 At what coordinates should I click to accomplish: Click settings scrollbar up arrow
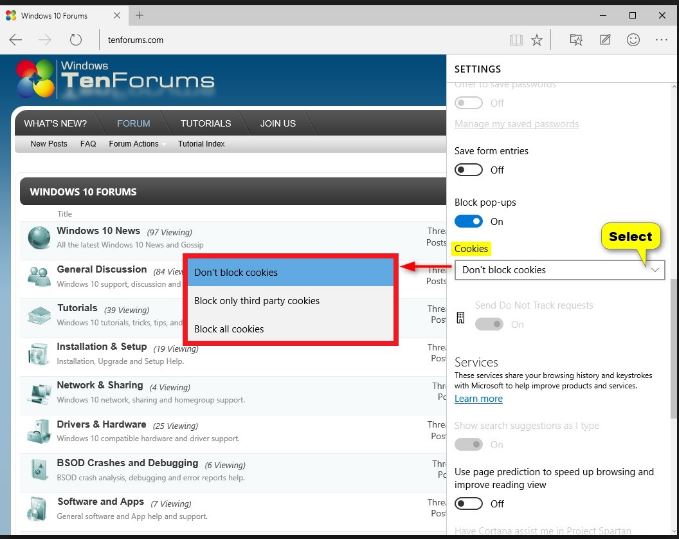pos(673,87)
